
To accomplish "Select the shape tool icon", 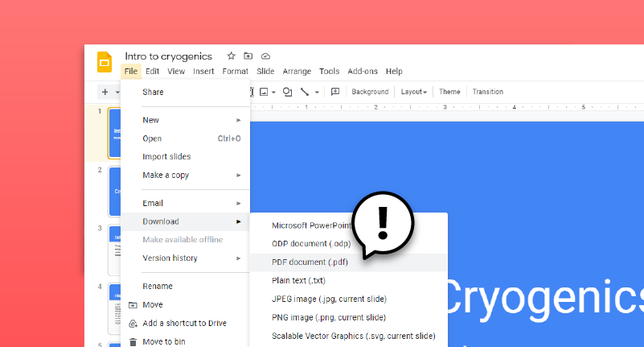I will 287,92.
